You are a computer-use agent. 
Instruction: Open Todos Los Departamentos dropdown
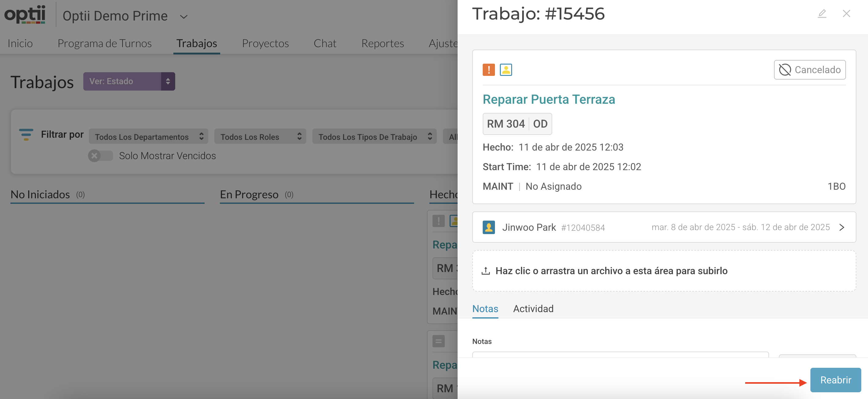point(149,136)
